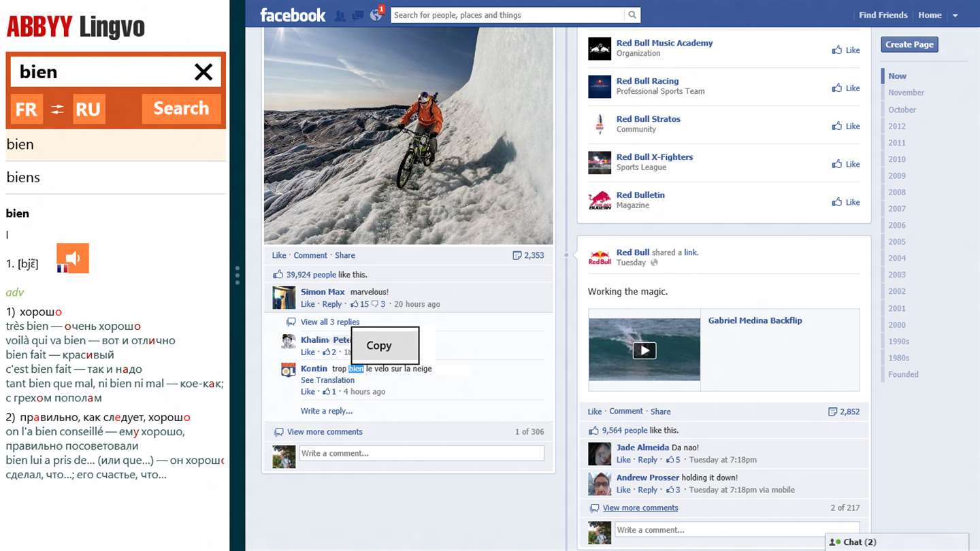Click the facebook logo
This screenshot has height=551, width=980.
[293, 15]
